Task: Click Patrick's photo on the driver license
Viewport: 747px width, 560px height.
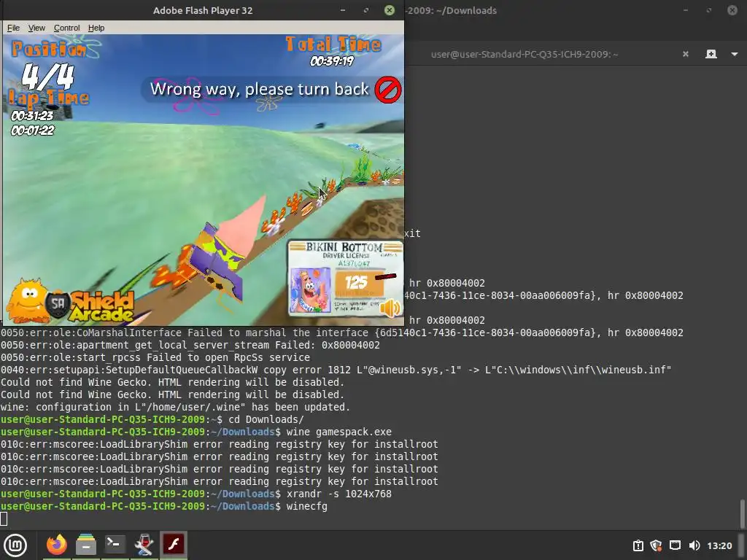Action: (310, 290)
